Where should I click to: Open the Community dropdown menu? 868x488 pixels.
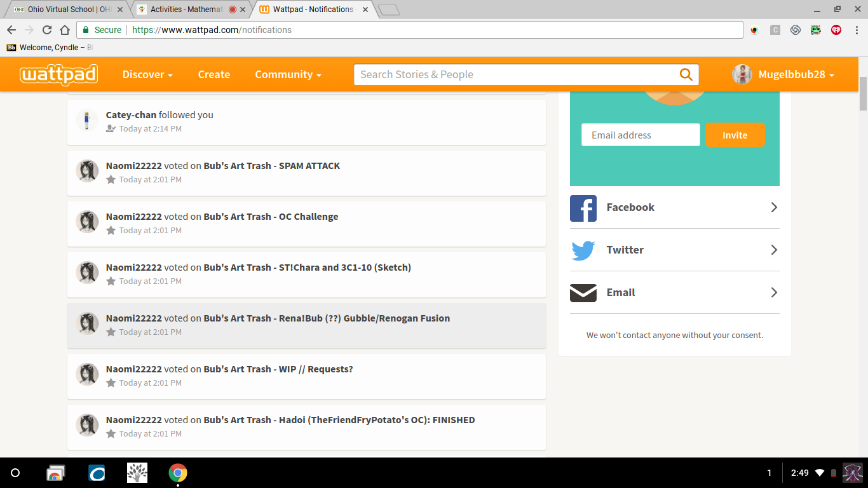[x=288, y=74]
